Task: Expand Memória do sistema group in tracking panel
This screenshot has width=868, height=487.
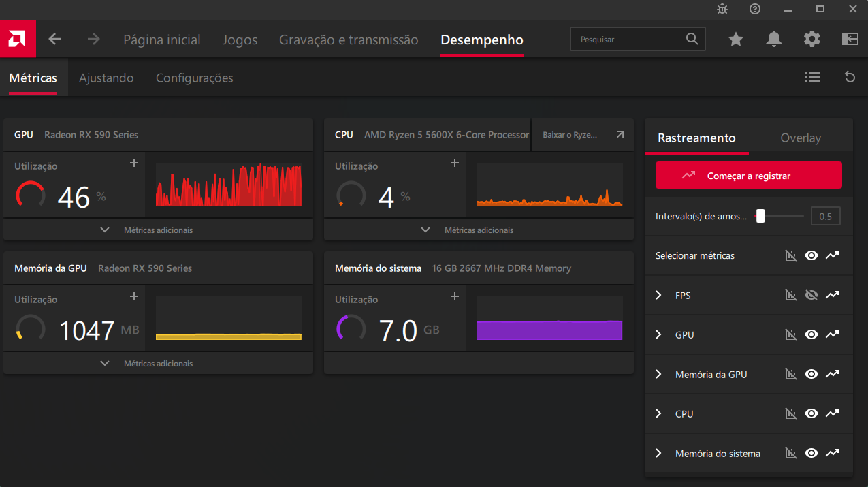Action: (x=658, y=454)
